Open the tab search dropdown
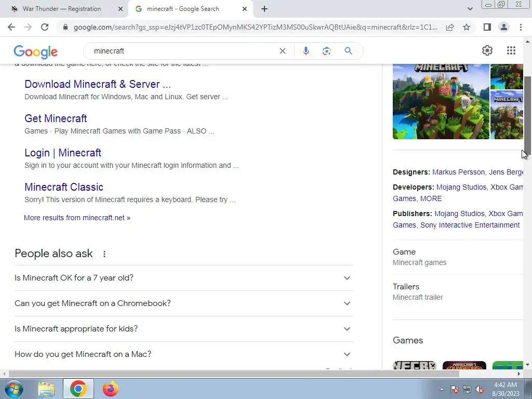 (x=470, y=9)
